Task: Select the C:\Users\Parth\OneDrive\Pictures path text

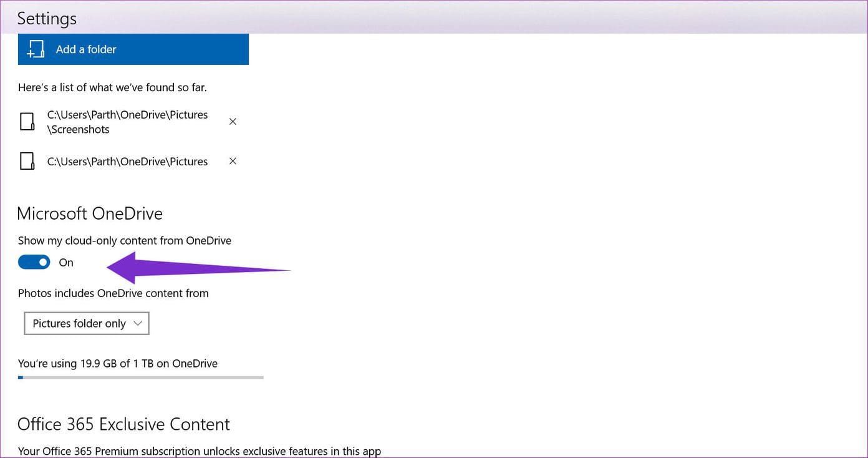Action: point(127,162)
